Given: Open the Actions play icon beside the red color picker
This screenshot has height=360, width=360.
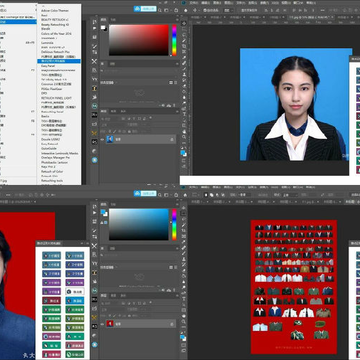Looking at the screenshot, I should point(94,29).
